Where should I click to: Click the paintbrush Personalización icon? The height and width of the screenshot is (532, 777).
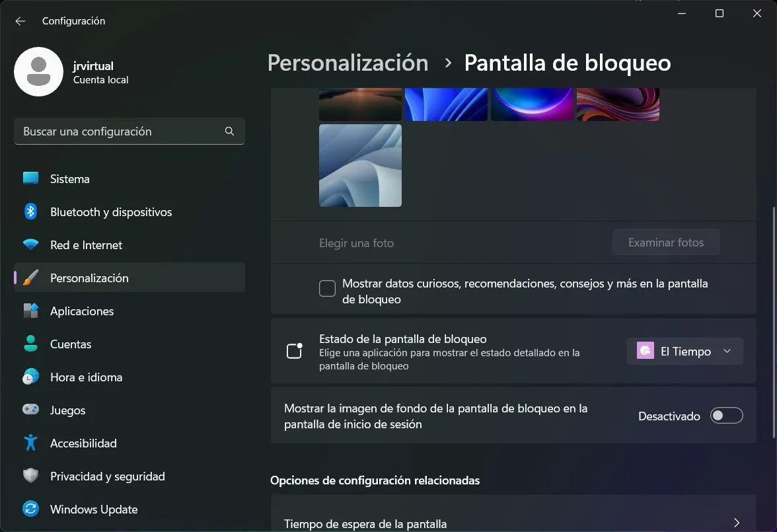coord(30,278)
